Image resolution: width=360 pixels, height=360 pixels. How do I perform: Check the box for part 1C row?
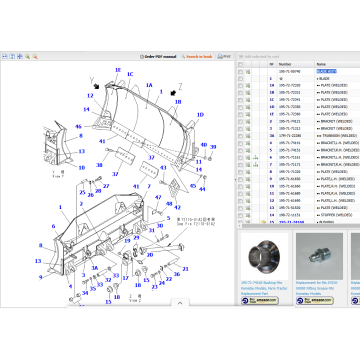pos(240,100)
